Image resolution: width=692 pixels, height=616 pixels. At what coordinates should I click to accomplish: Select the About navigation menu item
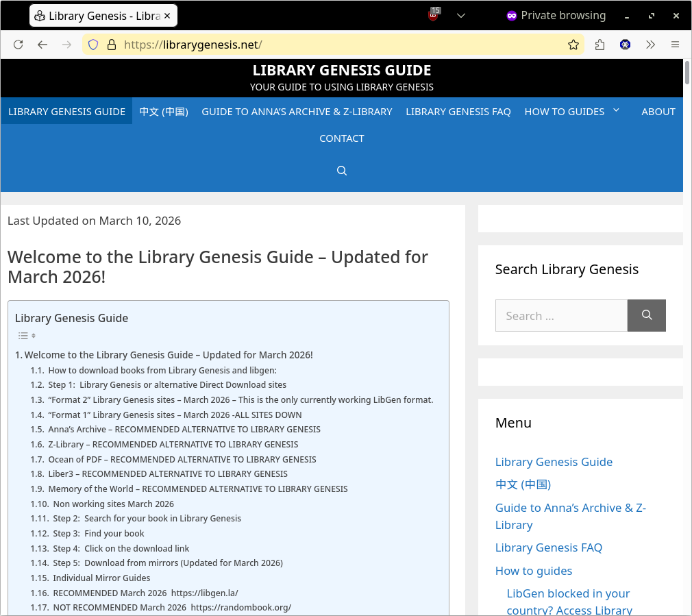(658, 111)
